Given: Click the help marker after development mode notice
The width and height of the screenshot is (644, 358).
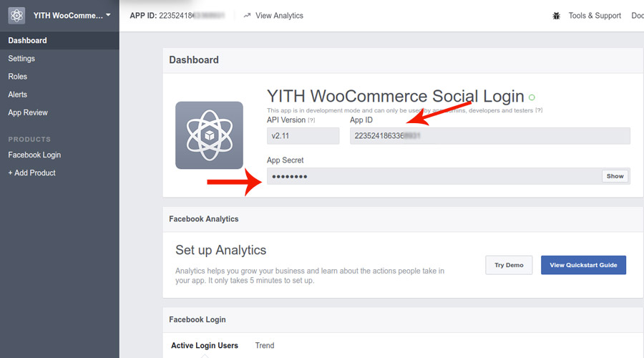Looking at the screenshot, I should point(539,110).
